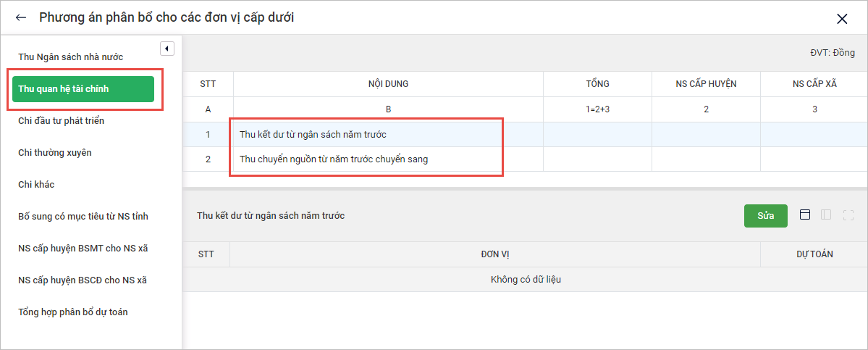
Task: Click the DỰ TOÁN column header
Action: click(814, 254)
